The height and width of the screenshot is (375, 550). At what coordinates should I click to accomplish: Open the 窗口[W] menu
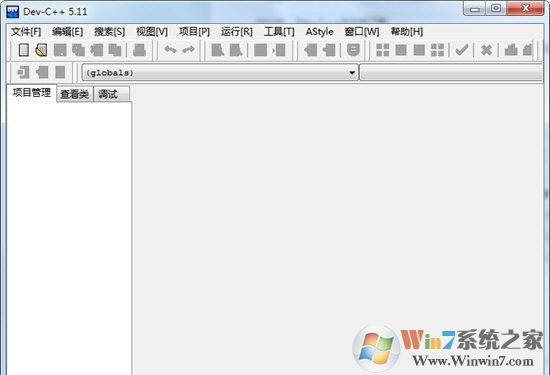click(x=362, y=32)
